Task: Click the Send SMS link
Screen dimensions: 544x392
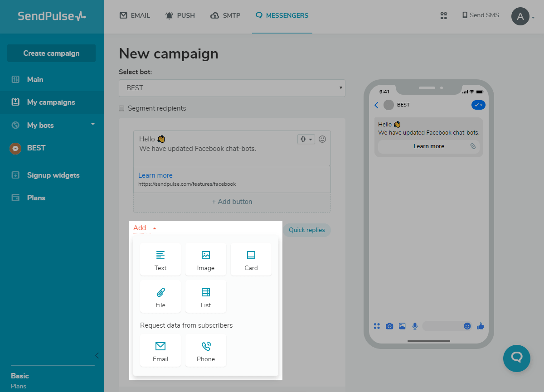Action: tap(481, 15)
